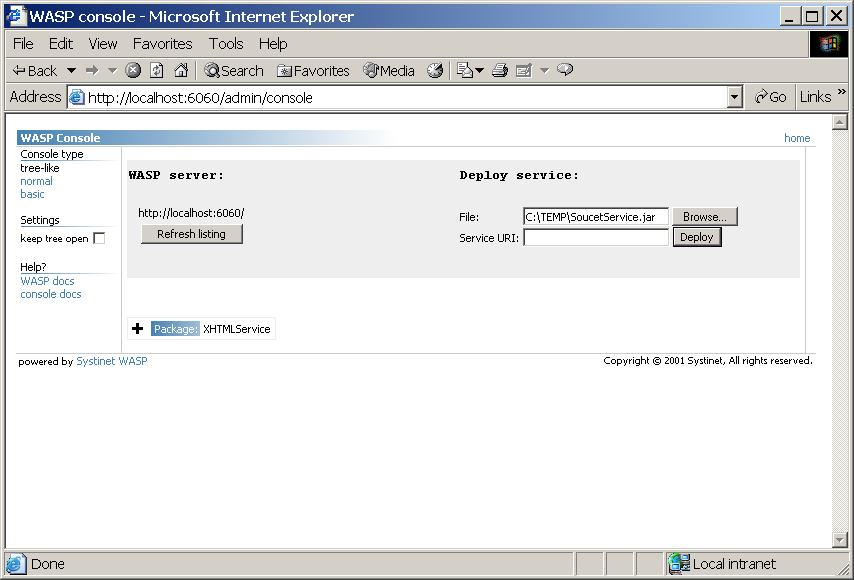
Task: Click the tree-like console type text
Action: click(x=40, y=168)
